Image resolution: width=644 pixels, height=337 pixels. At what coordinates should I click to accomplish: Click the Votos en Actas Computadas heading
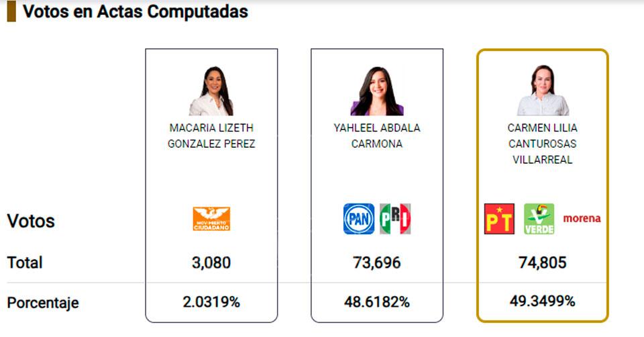tap(136, 11)
